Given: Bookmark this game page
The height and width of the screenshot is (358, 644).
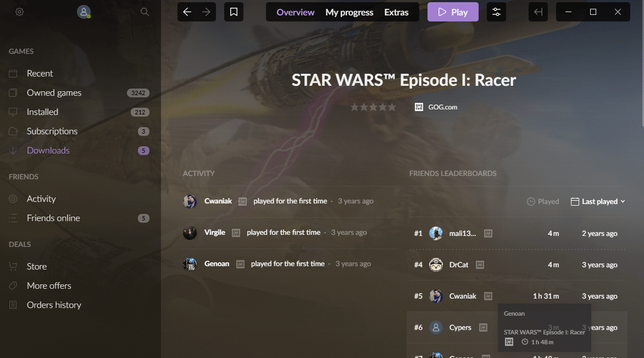Looking at the screenshot, I should tap(234, 12).
